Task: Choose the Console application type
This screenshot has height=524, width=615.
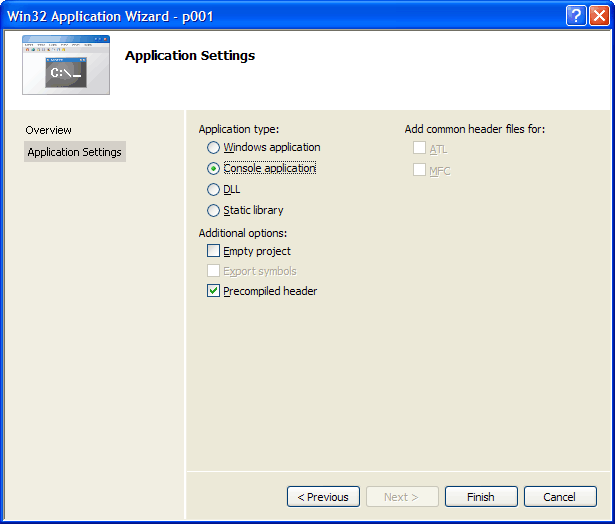Action: 213,169
